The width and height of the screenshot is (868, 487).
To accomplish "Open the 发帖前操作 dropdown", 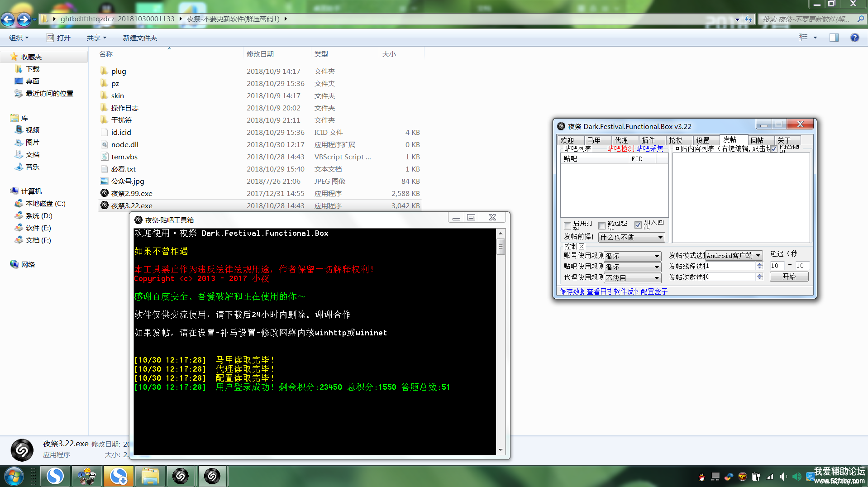I will 632,237.
